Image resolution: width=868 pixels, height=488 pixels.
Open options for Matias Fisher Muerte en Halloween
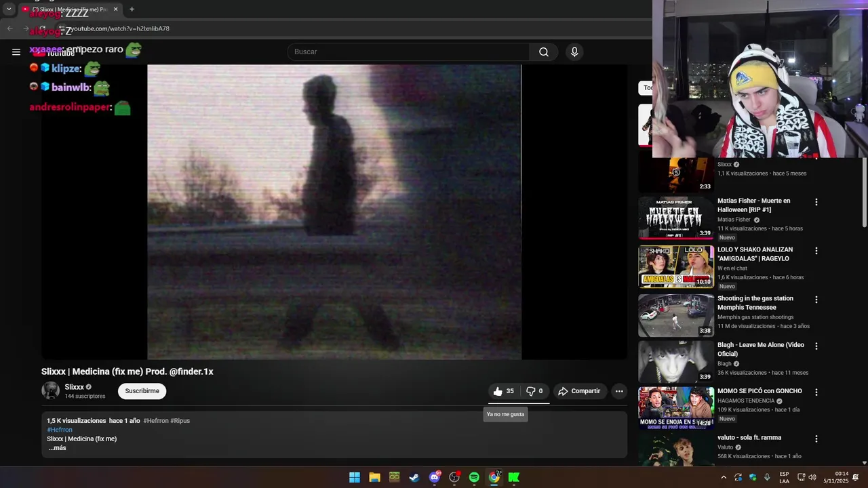(816, 202)
